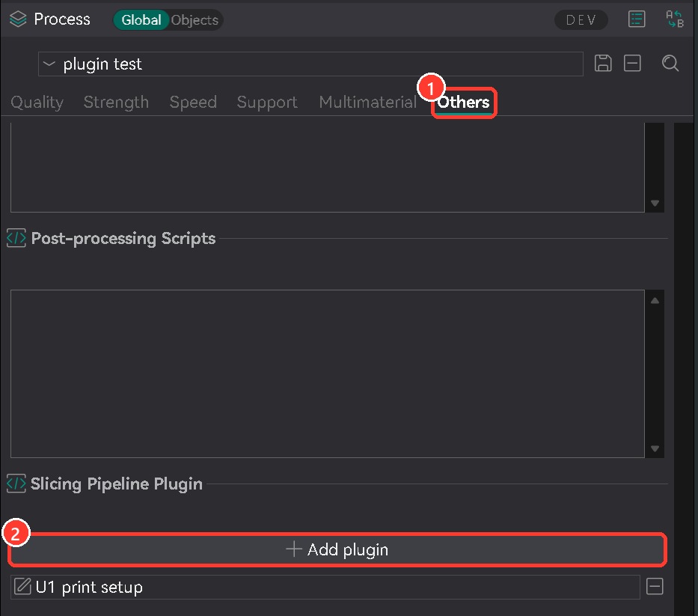Click the Post-processing Scripts scroll-up arrow
Viewport: 698px width, 616px height.
coord(655,301)
